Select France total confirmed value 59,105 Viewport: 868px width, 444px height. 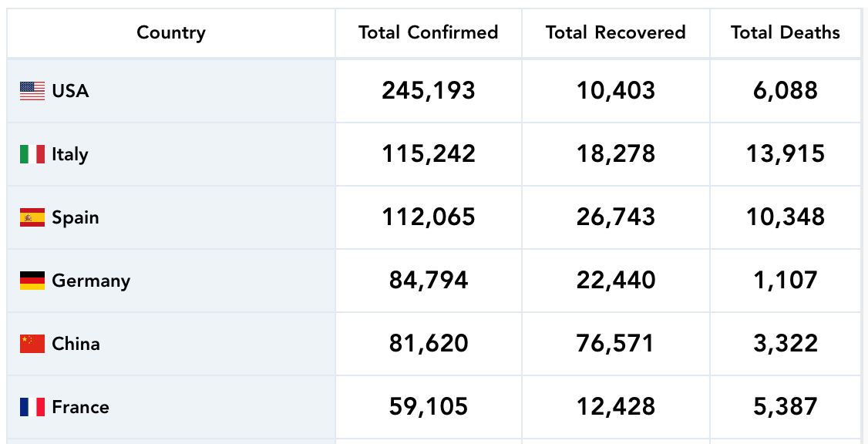[x=428, y=407]
